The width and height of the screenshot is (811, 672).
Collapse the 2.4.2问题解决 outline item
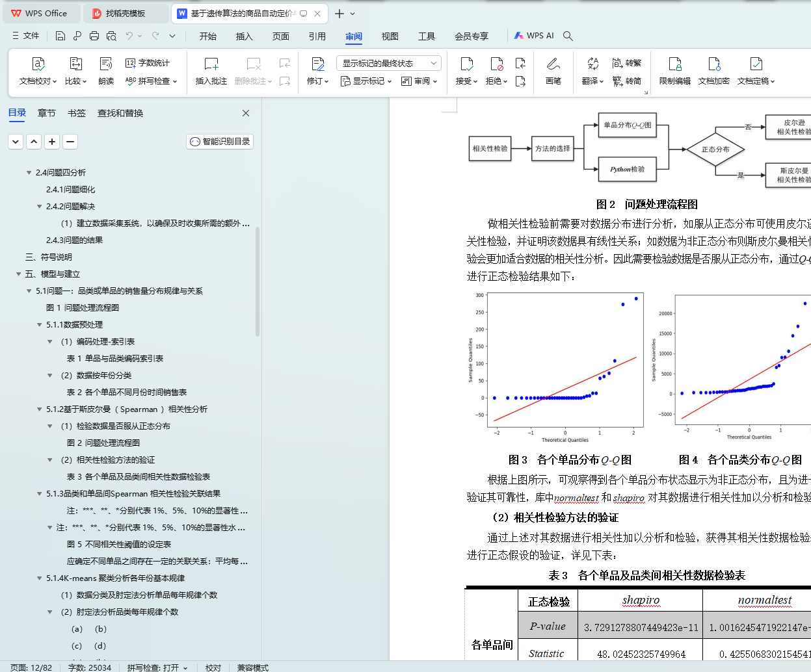(x=39, y=207)
